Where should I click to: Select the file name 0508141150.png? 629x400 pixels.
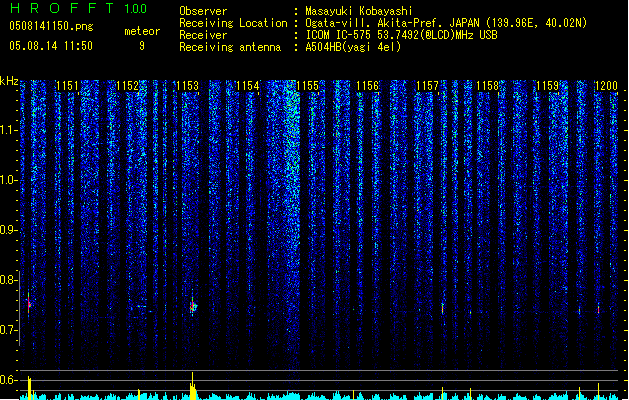(x=51, y=26)
